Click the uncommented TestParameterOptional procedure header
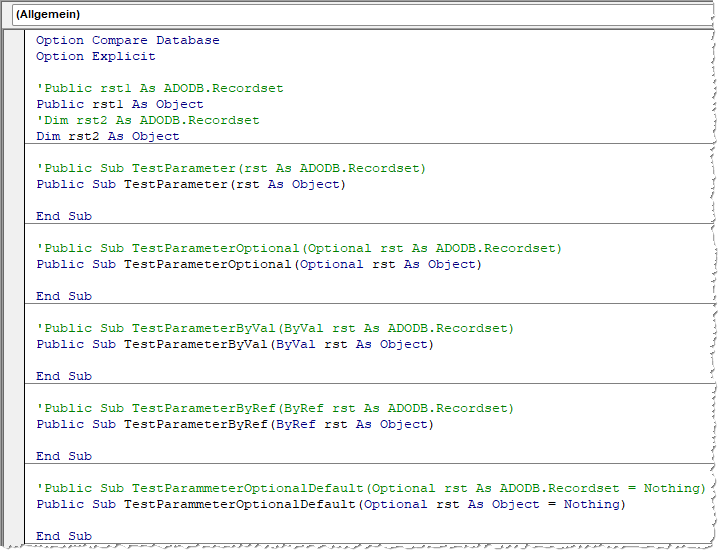 click(x=258, y=264)
